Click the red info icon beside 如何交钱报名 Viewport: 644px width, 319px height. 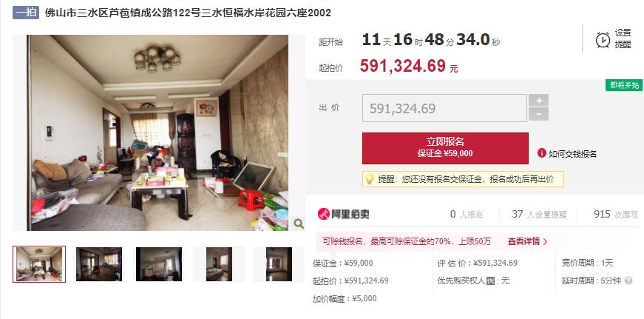[542, 153]
